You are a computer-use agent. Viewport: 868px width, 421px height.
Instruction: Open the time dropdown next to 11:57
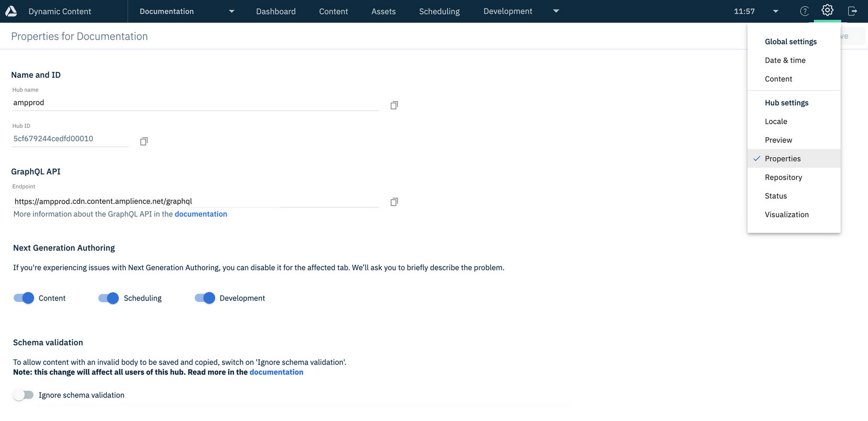click(775, 11)
